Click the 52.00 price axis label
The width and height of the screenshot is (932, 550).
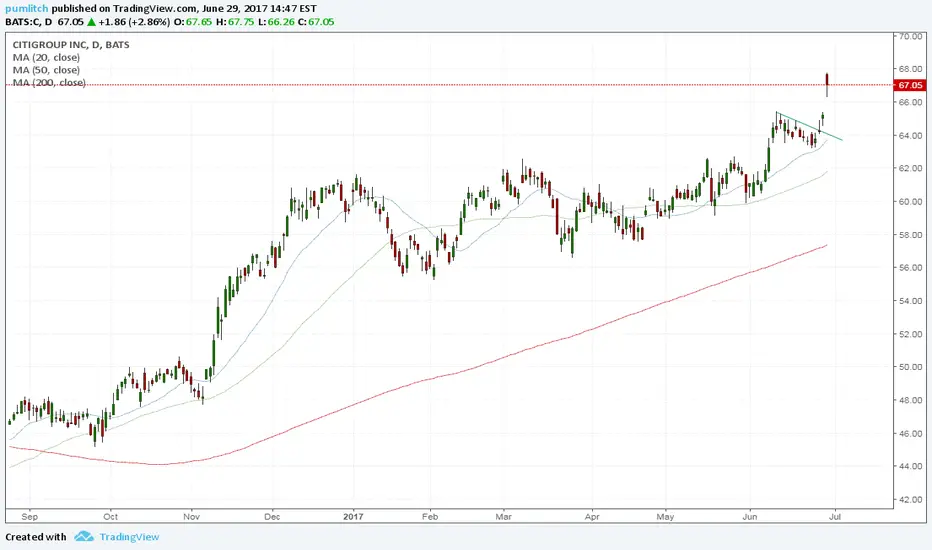pyautogui.click(x=910, y=334)
